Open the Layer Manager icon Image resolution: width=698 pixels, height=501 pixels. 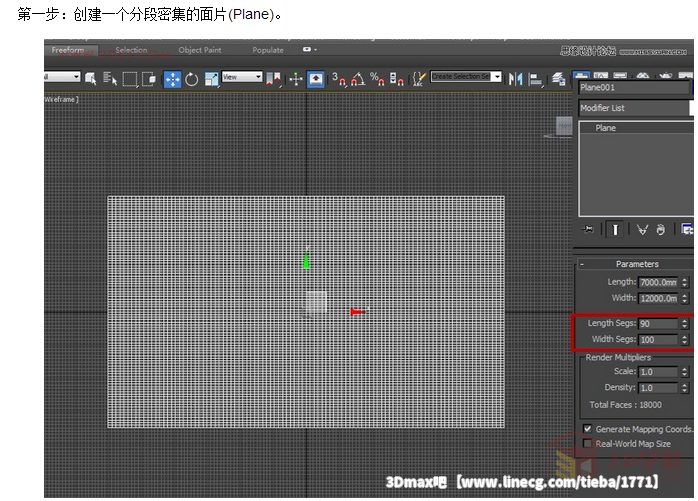(x=558, y=79)
